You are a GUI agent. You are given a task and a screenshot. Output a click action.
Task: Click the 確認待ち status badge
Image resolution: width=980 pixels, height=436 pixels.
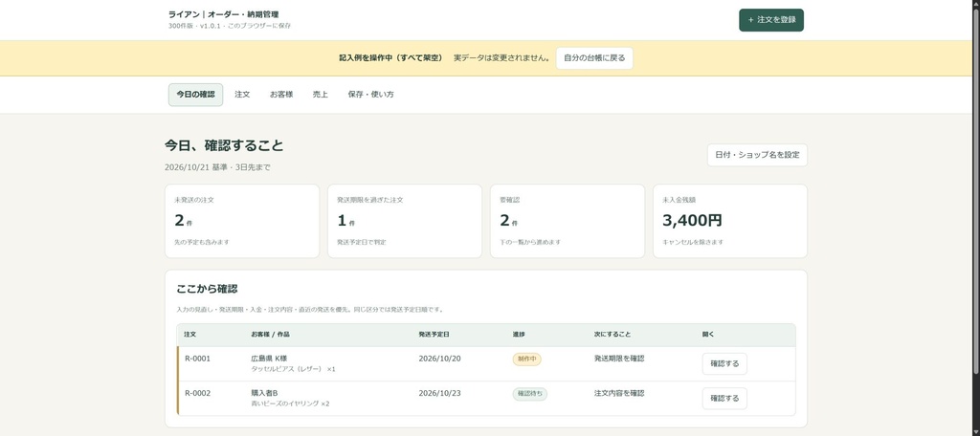click(530, 394)
